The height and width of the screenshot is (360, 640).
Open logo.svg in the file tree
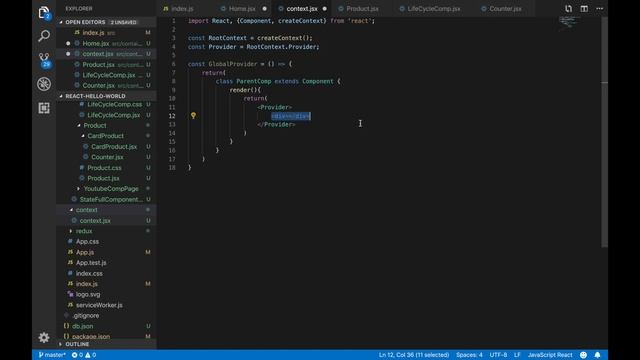click(x=106, y=294)
